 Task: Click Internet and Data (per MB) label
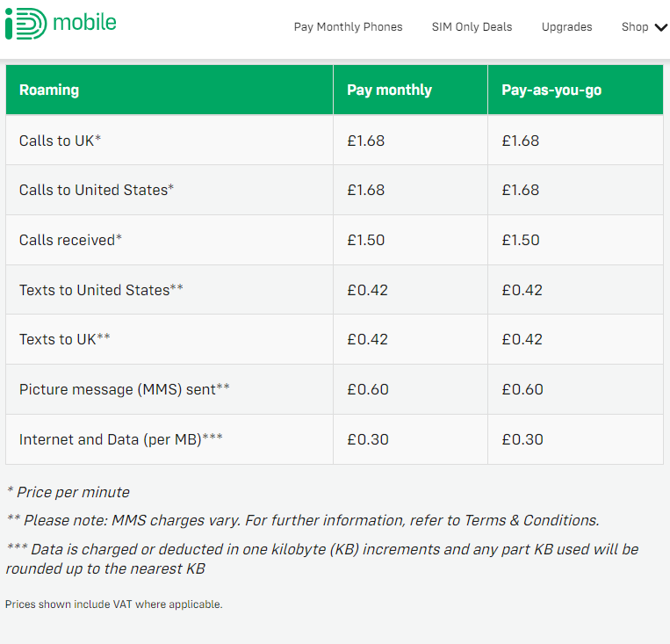click(121, 439)
